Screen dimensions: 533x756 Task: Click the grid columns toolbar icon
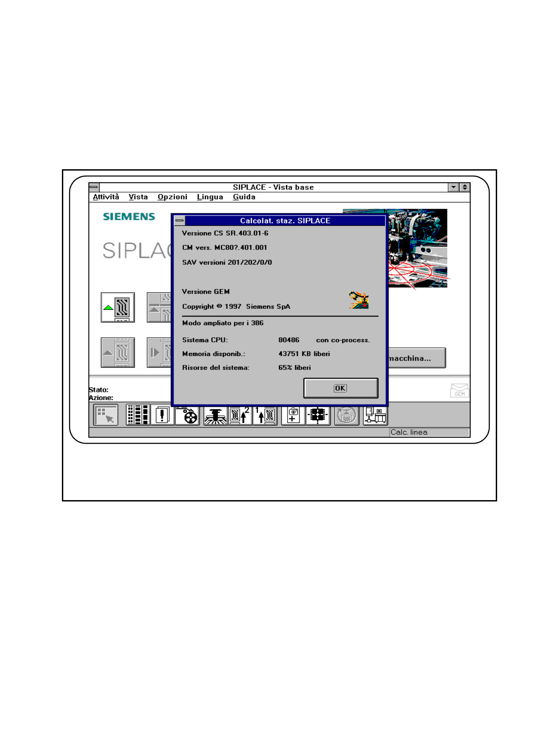point(138,415)
